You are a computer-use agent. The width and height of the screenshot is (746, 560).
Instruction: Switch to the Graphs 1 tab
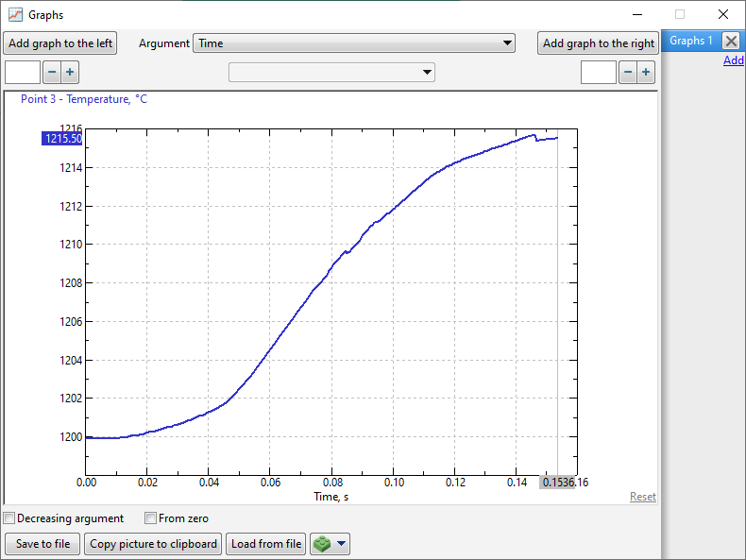691,41
